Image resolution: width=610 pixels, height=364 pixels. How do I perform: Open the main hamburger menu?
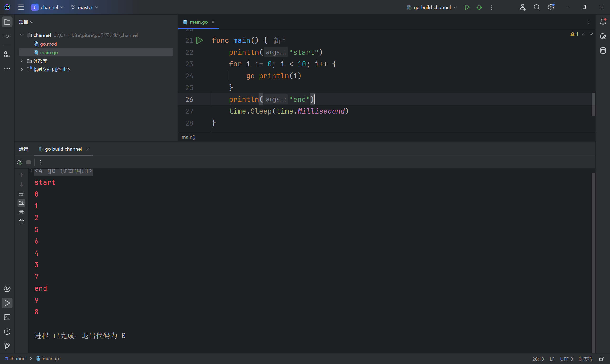click(21, 7)
